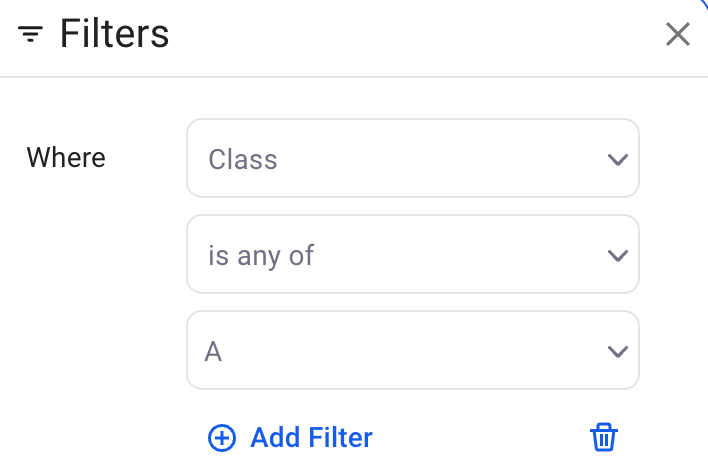Click the selected value A text

(213, 351)
